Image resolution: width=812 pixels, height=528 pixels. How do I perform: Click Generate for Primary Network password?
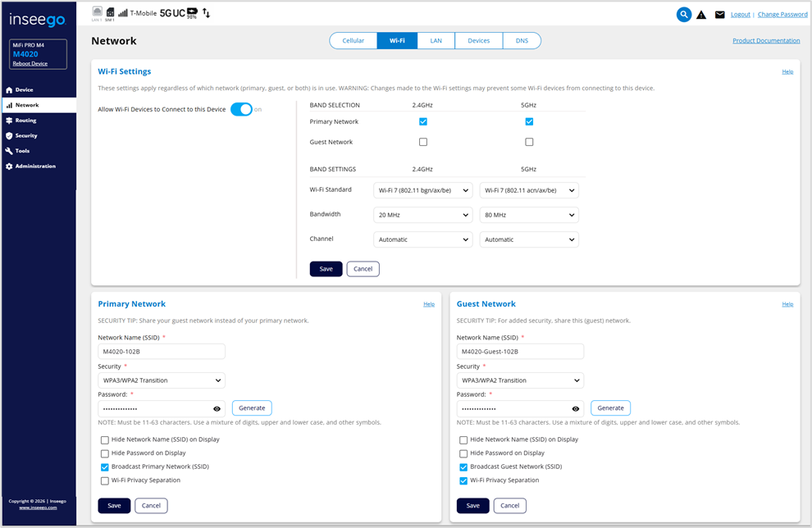tap(252, 407)
